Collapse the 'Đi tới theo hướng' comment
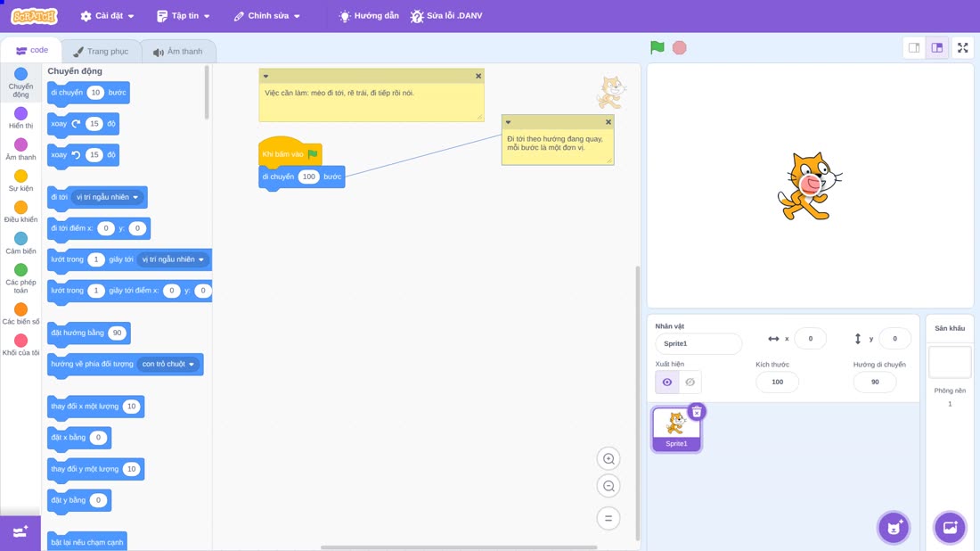 pyautogui.click(x=508, y=122)
